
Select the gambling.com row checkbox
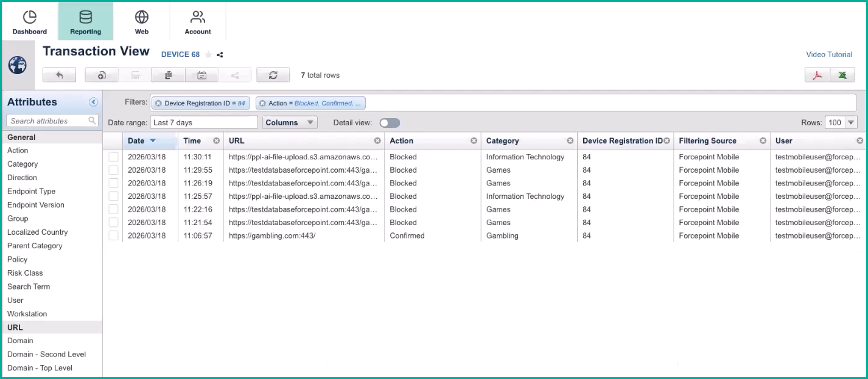tap(113, 235)
